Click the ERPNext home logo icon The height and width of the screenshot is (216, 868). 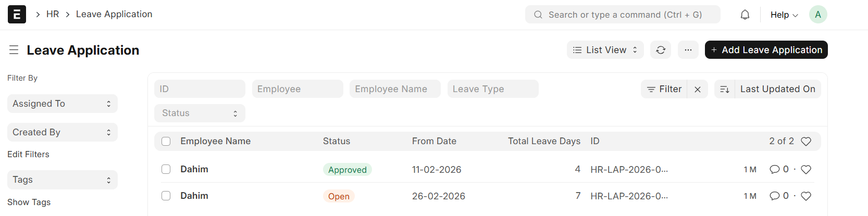point(17,15)
